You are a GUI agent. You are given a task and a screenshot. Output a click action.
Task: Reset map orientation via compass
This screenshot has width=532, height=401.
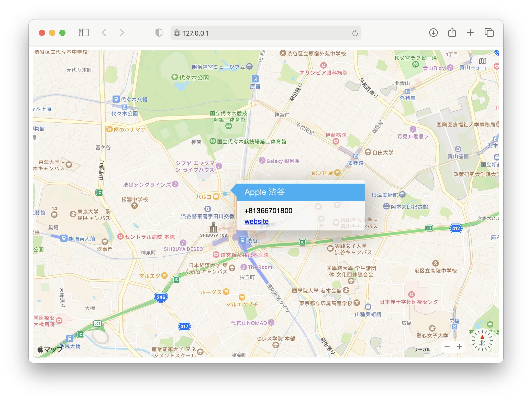click(482, 340)
